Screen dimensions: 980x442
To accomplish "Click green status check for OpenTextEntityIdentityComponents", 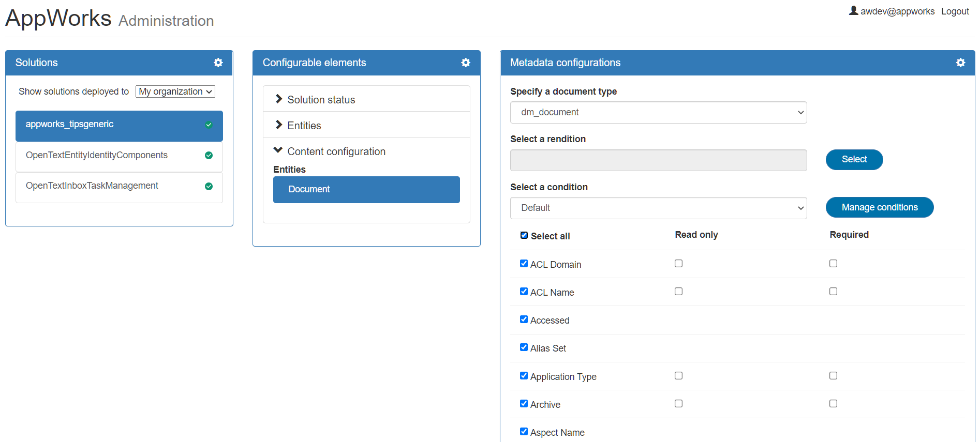I will (x=209, y=156).
